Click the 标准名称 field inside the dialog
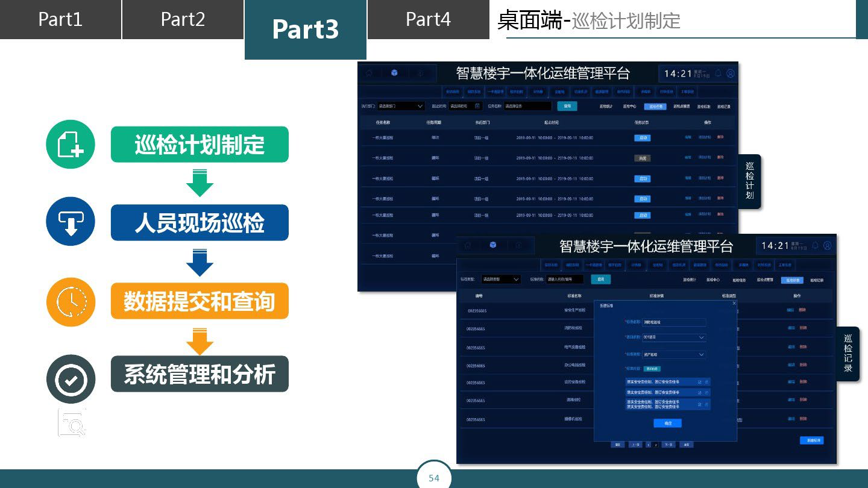The image size is (868, 488). 674,322
